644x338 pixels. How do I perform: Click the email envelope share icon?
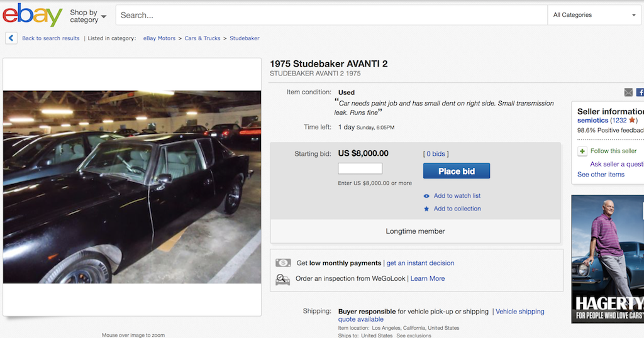[x=628, y=92]
